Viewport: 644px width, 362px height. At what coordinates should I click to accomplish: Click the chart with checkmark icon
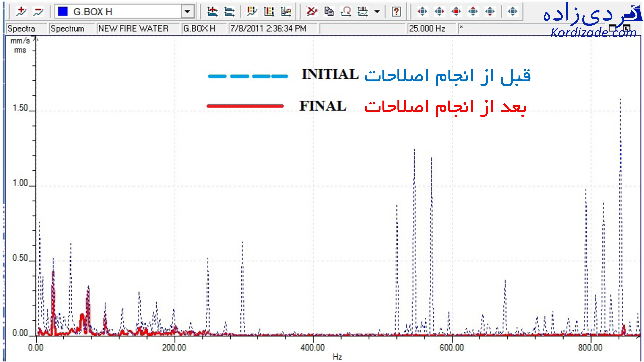tap(252, 12)
